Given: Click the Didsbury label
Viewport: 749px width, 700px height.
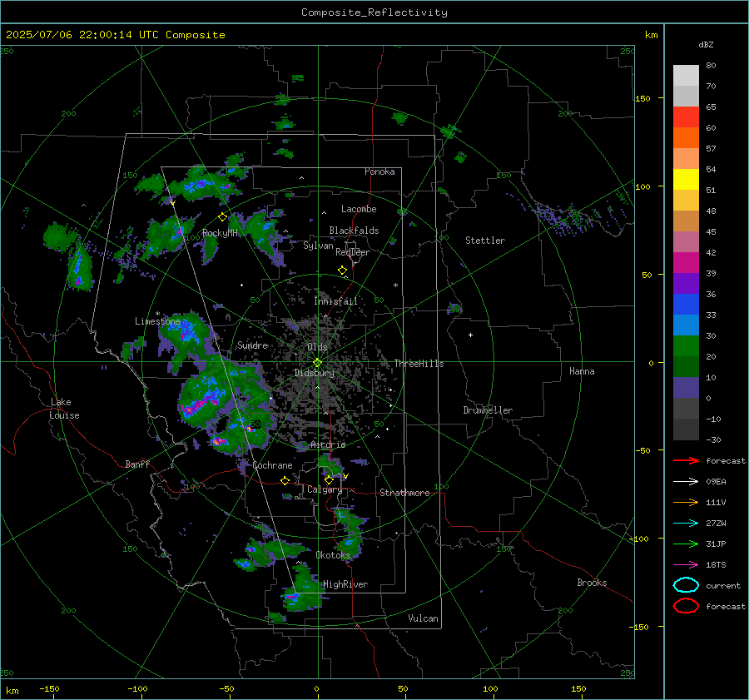Looking at the screenshot, I should [x=315, y=373].
